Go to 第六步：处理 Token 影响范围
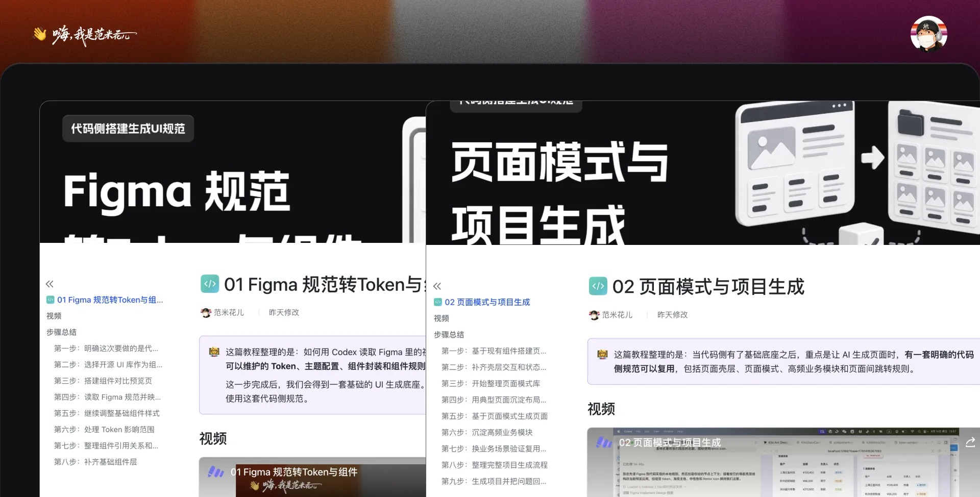Image resolution: width=980 pixels, height=497 pixels. click(x=104, y=430)
